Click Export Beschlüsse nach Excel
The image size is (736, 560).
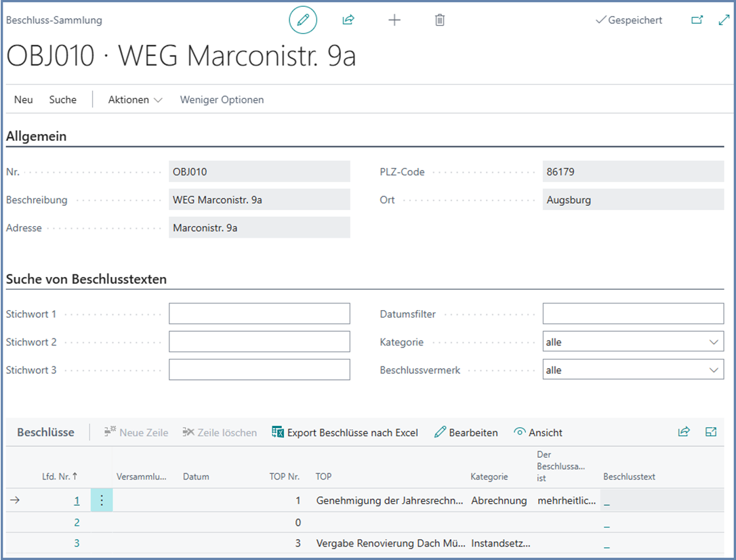click(345, 433)
